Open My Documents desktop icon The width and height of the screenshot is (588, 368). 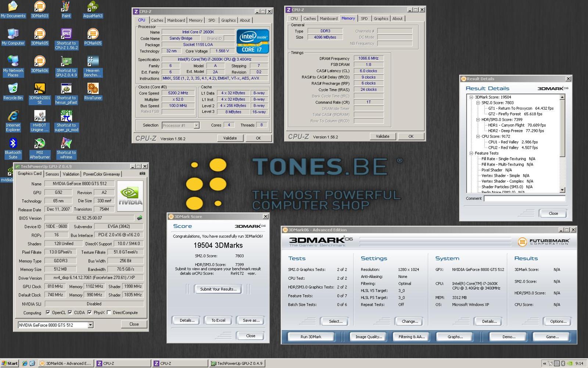tap(13, 9)
